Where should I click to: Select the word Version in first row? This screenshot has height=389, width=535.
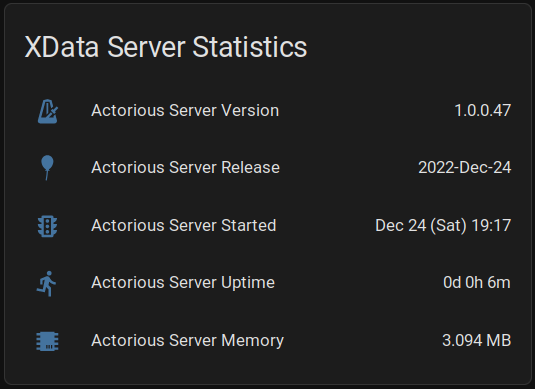point(250,111)
